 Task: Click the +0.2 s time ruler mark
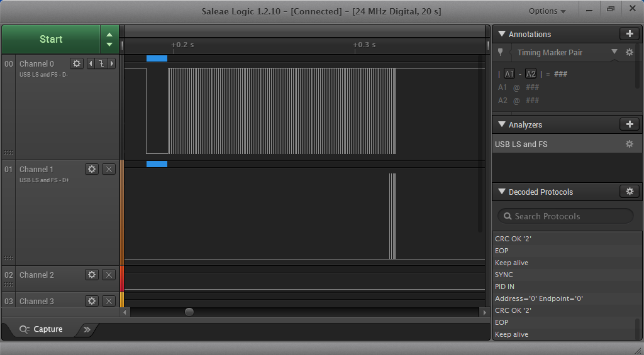point(182,45)
